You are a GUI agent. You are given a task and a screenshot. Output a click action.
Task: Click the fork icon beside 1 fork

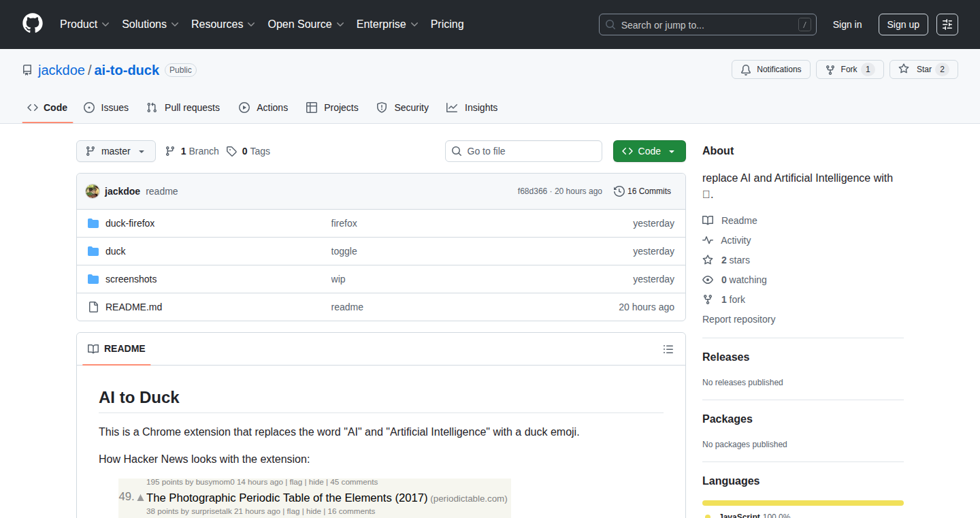[708, 300]
